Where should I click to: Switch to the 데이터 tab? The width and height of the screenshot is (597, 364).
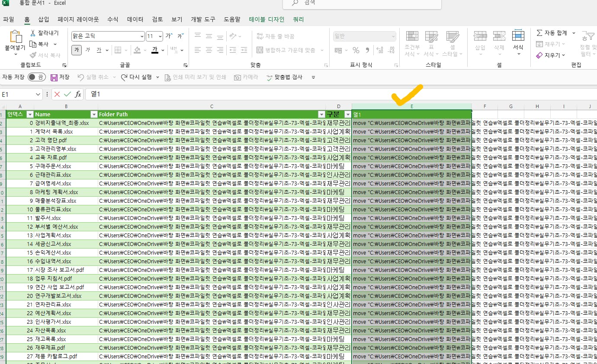135,19
